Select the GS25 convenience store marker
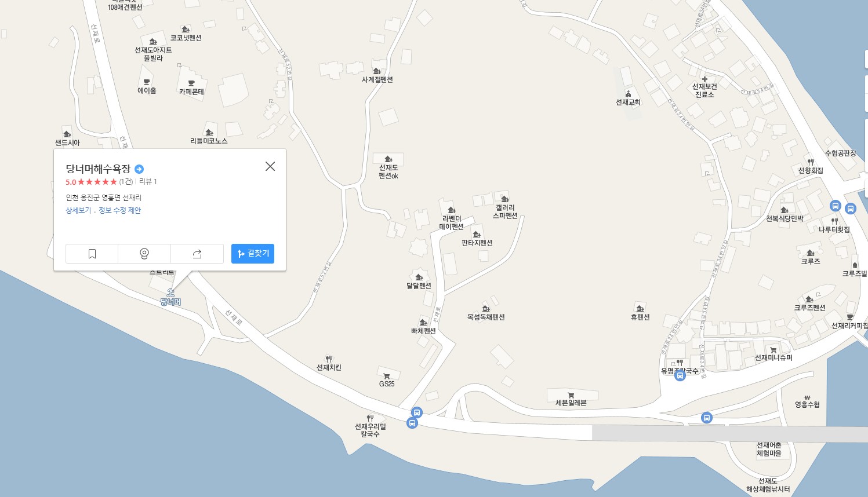 pos(387,377)
